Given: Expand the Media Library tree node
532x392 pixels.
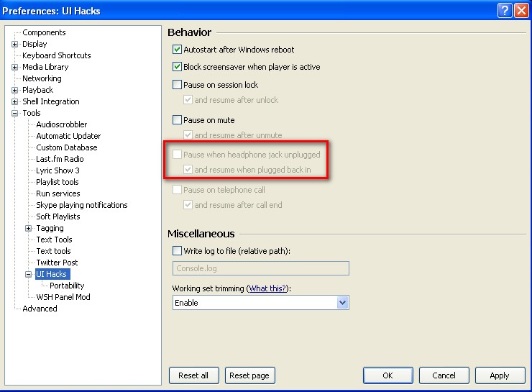Looking at the screenshot, I should click(x=14, y=67).
